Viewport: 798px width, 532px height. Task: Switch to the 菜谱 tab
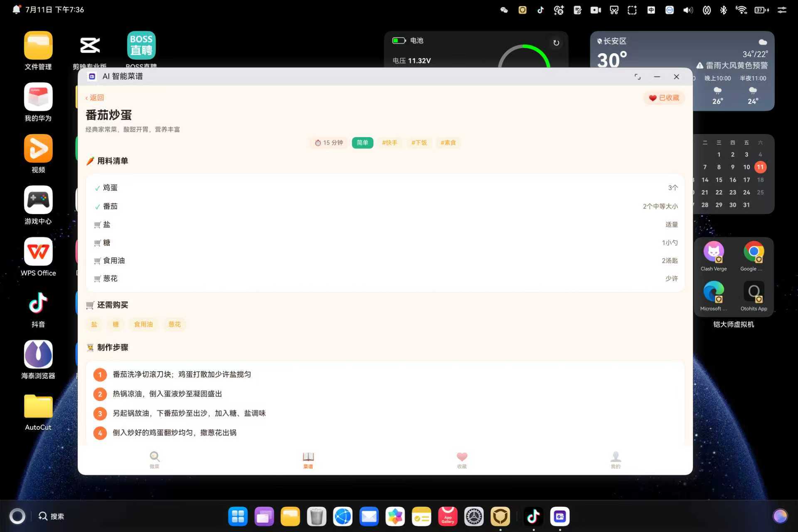coord(308,460)
